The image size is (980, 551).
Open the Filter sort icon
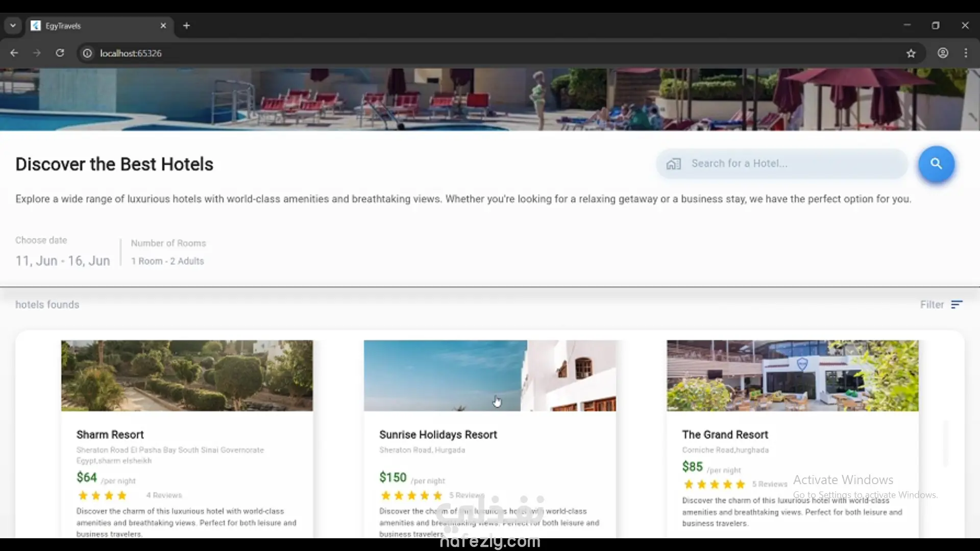[957, 305]
